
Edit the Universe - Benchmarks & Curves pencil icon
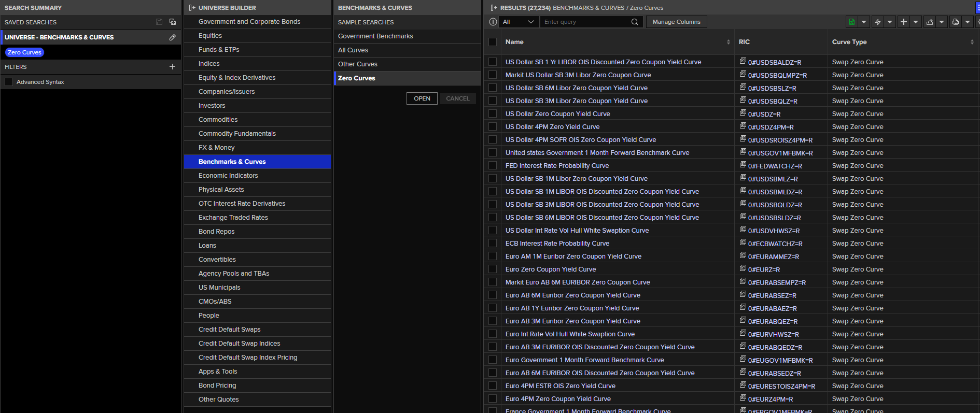(x=173, y=37)
